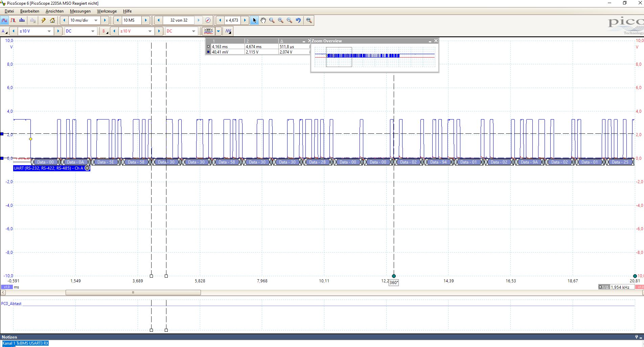The height and width of the screenshot is (347, 644).
Task: Click the Zoom-in magnifier tool
Action: point(280,20)
